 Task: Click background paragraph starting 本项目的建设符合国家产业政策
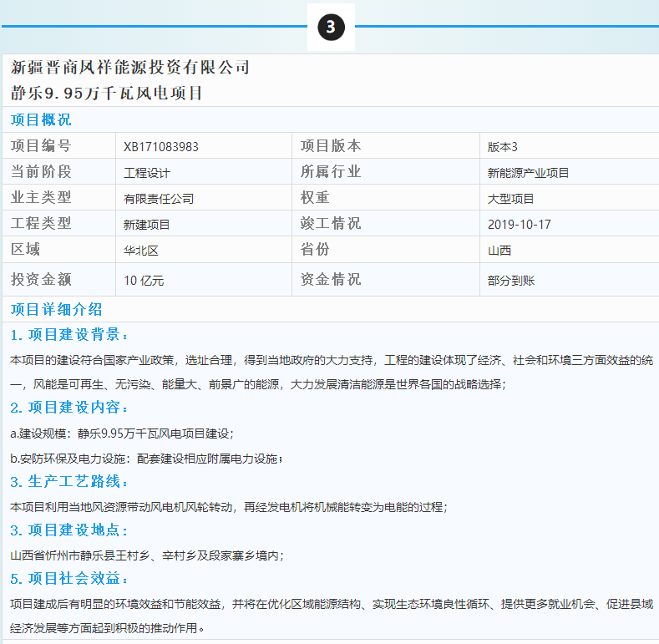click(332, 372)
